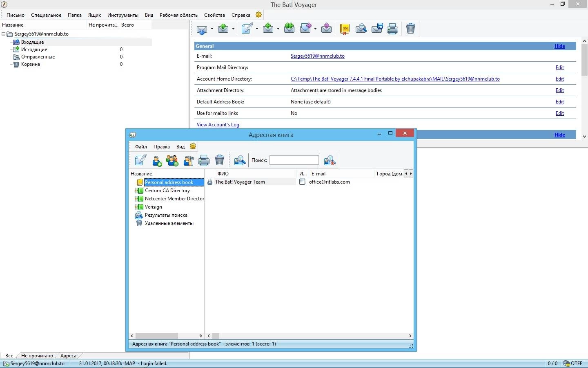
Task: Click the Get New Mail envelope icon
Action: pyautogui.click(x=202, y=29)
